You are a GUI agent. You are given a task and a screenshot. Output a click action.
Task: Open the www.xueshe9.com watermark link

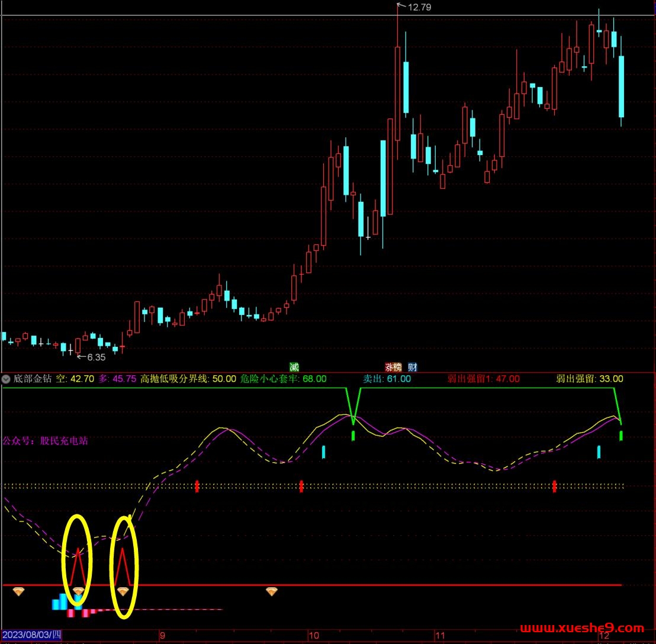click(x=581, y=628)
